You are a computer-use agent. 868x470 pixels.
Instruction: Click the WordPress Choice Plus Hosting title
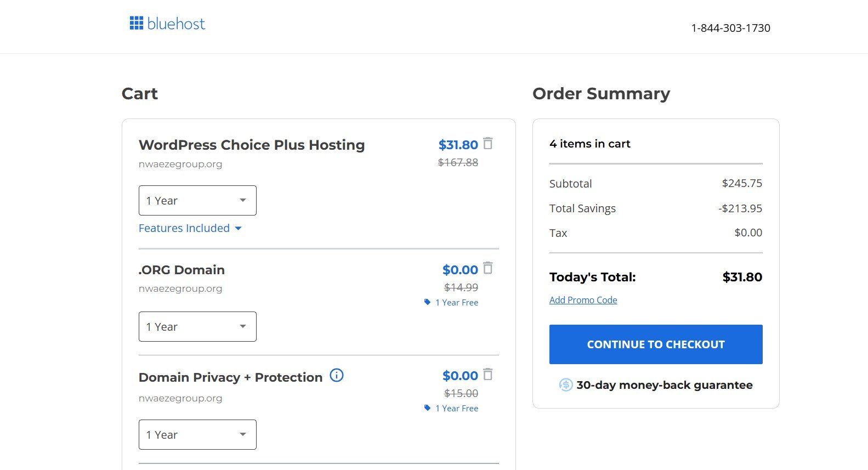pos(252,145)
